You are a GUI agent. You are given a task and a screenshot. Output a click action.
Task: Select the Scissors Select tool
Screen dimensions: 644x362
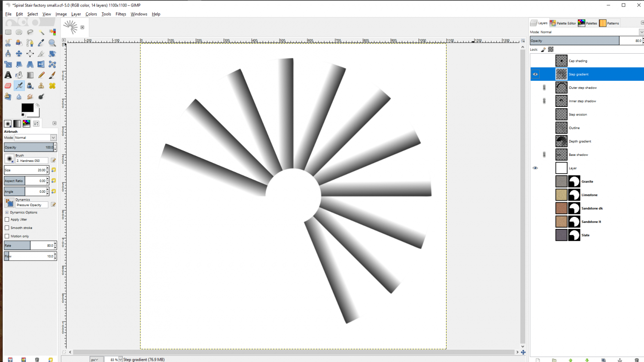click(x=8, y=43)
